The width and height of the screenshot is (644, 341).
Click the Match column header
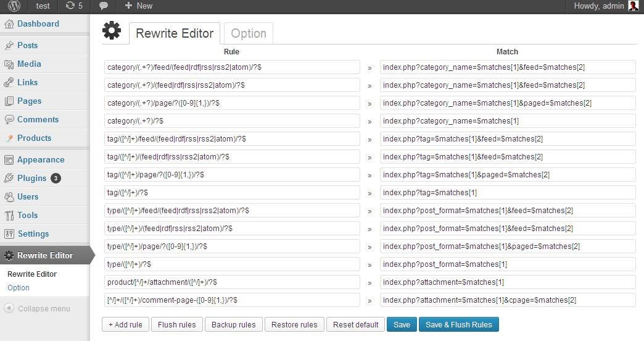point(507,52)
